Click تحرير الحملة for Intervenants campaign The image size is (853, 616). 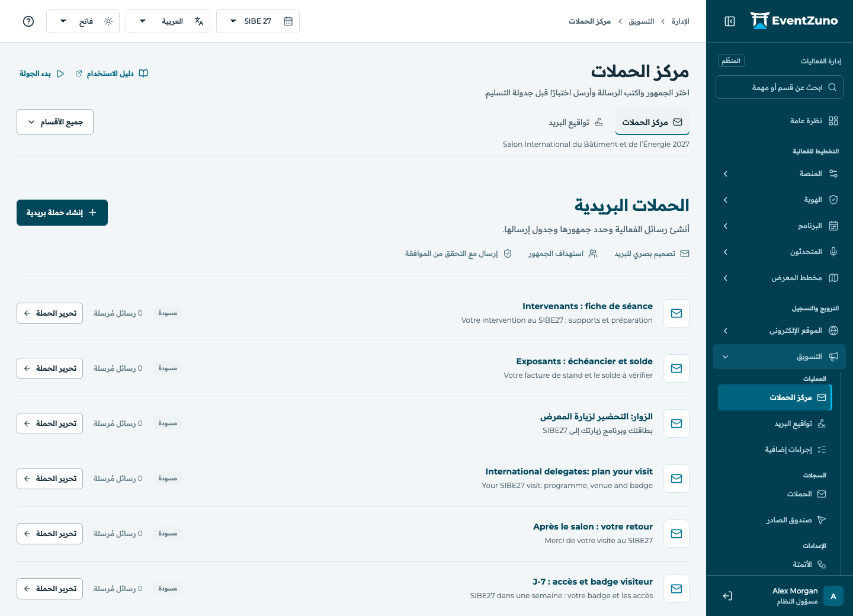tap(50, 313)
